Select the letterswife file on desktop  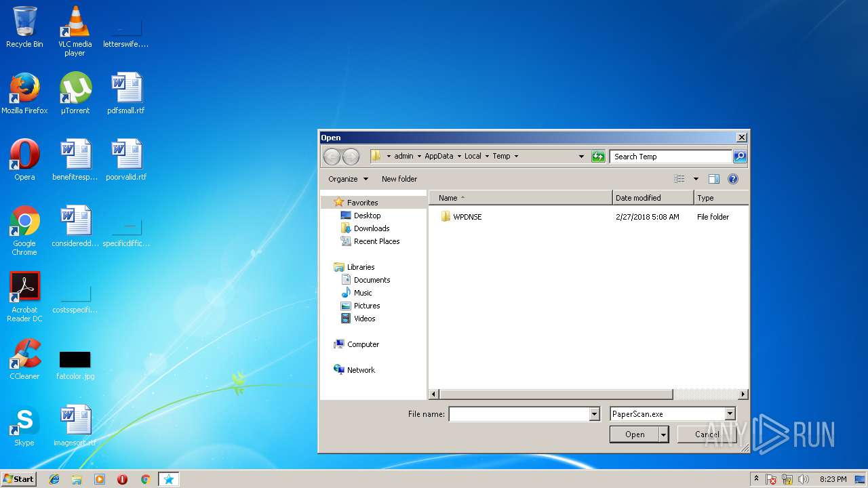point(126,34)
